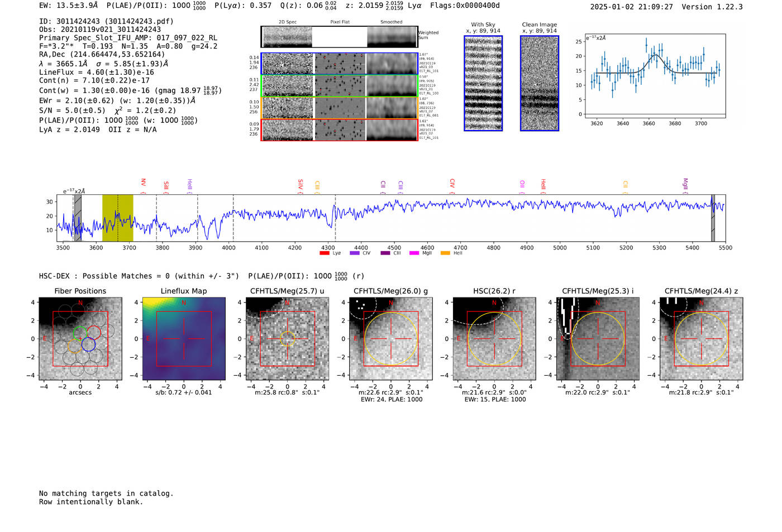
Task: Click the Weighted Sum 2D spectrum strip
Action: pos(340,37)
